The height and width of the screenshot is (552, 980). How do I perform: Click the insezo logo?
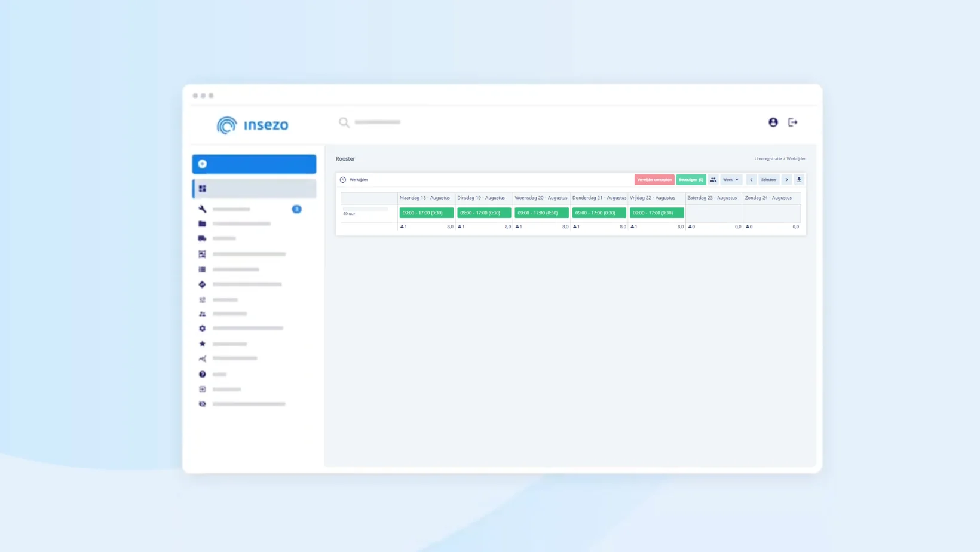coord(253,125)
